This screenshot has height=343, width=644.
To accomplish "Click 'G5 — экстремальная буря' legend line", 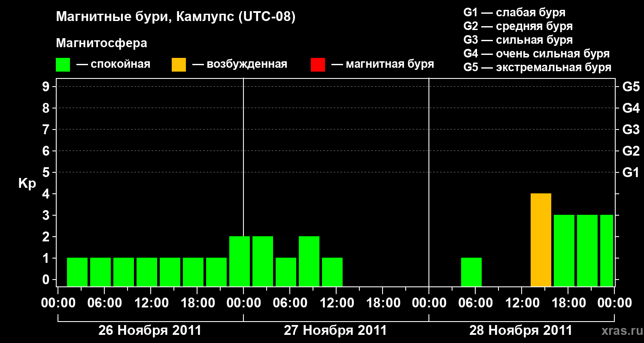I will point(537,67).
